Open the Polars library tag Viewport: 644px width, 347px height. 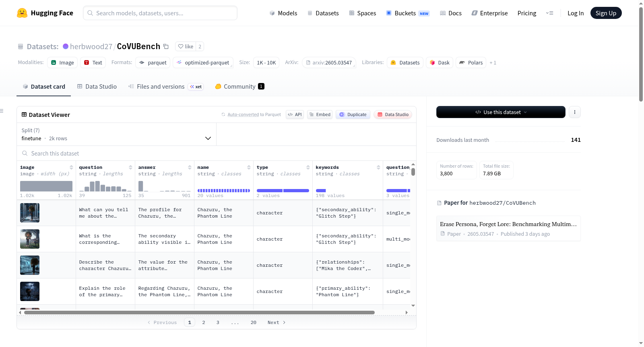[x=471, y=62]
